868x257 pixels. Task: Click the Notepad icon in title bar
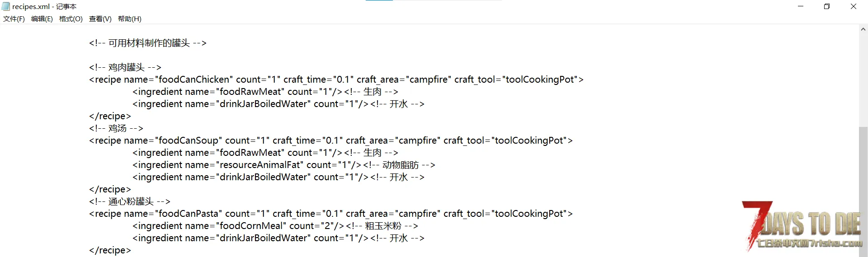(x=6, y=6)
